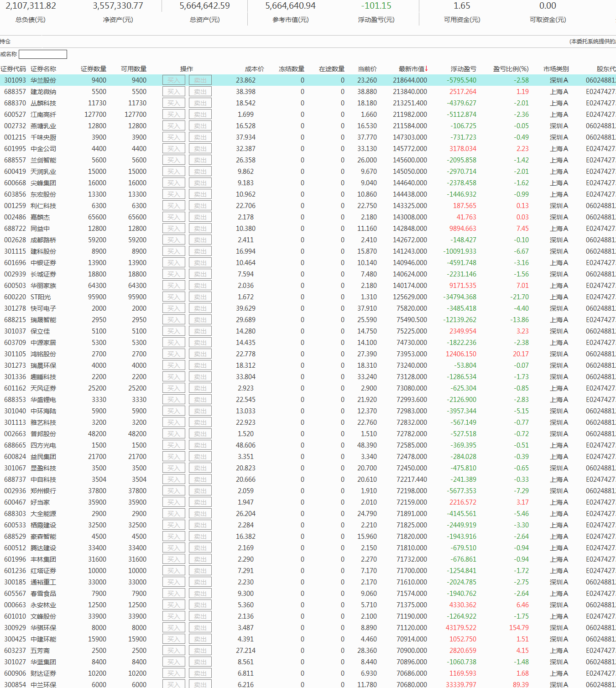Sort holdings by 证券代码 header

[x=13, y=69]
